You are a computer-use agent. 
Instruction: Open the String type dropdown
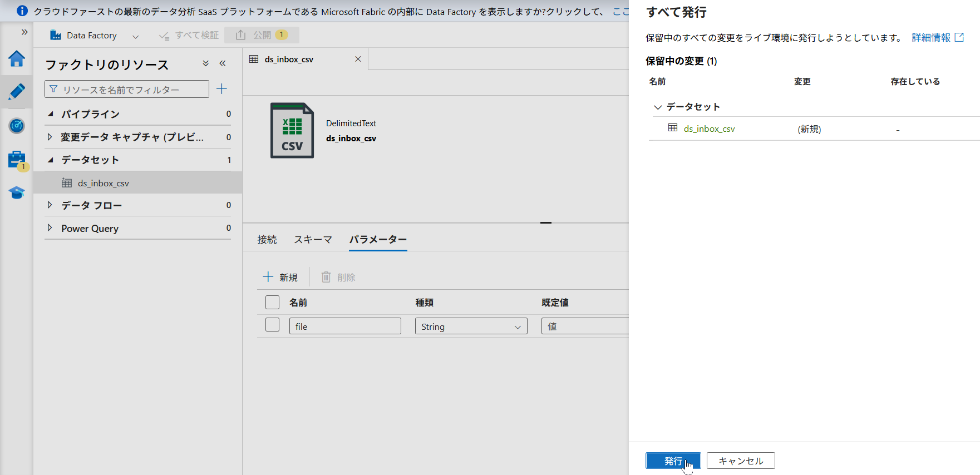point(471,326)
